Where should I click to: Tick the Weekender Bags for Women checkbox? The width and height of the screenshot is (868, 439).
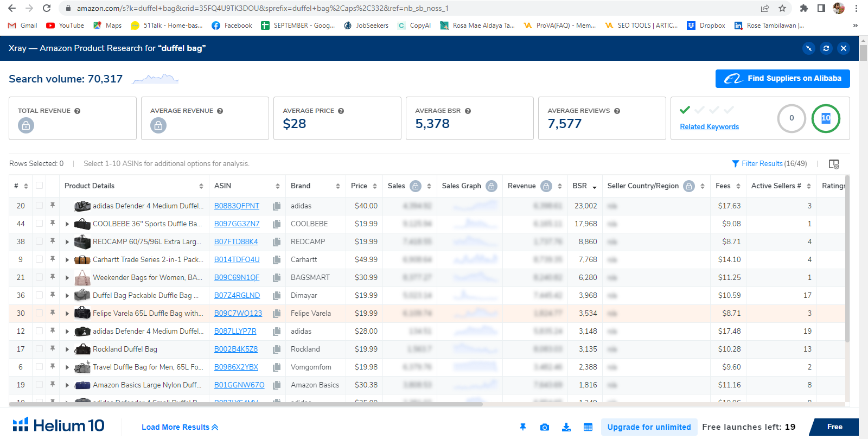39,277
